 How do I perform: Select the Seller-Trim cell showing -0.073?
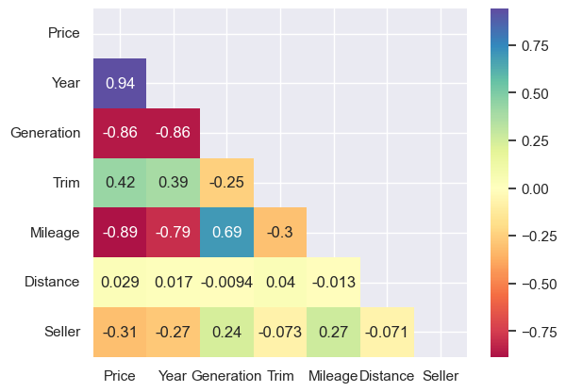280,332
